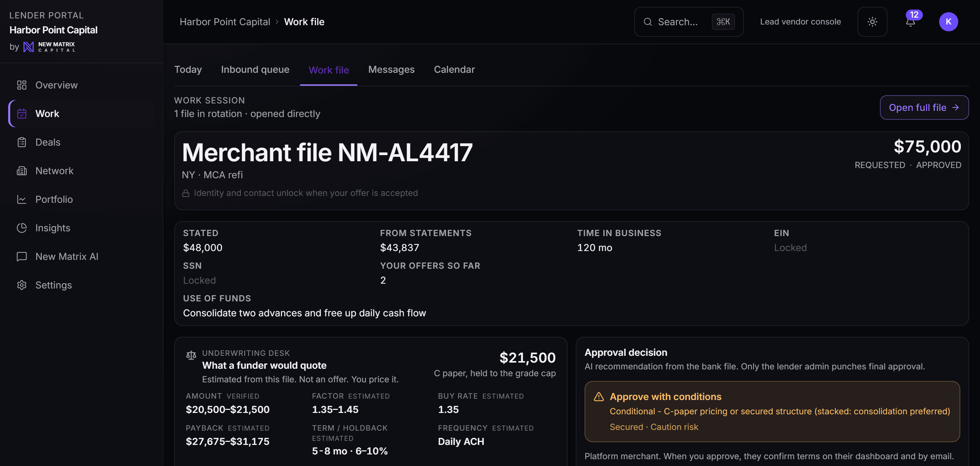
Task: Click the warning triangle on Approve with conditions
Action: (x=599, y=396)
